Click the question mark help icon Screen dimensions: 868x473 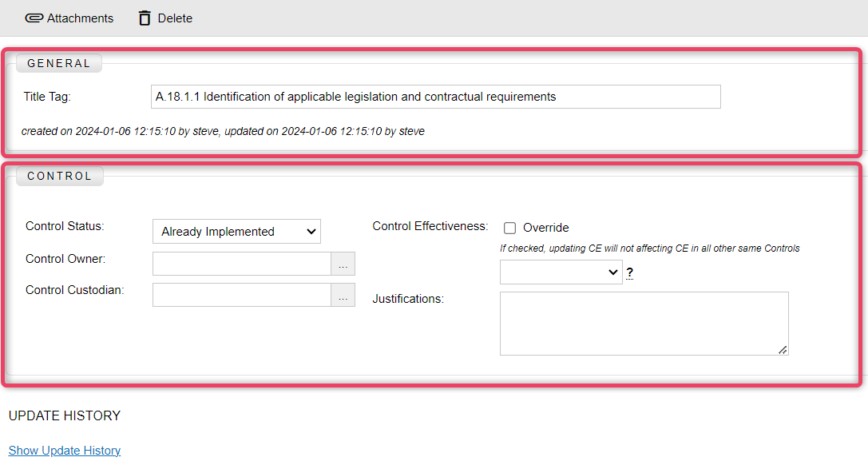[x=629, y=272]
